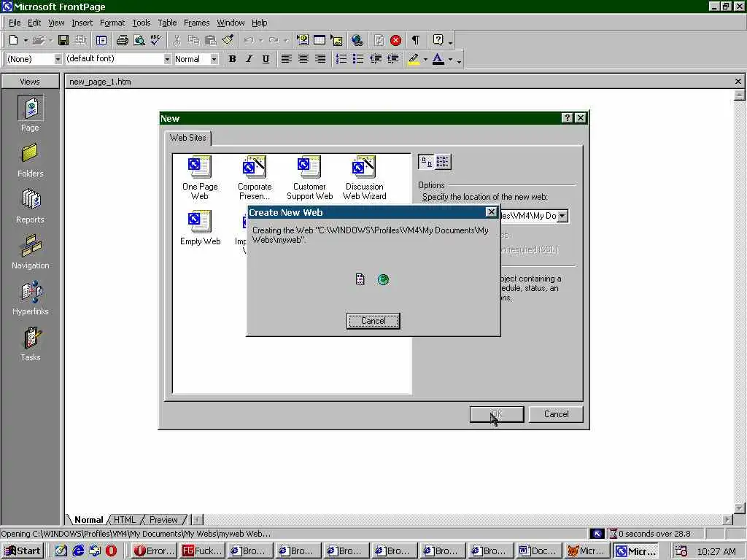The width and height of the screenshot is (747, 560).
Task: Switch to the HTML tab
Action: pyautogui.click(x=125, y=519)
